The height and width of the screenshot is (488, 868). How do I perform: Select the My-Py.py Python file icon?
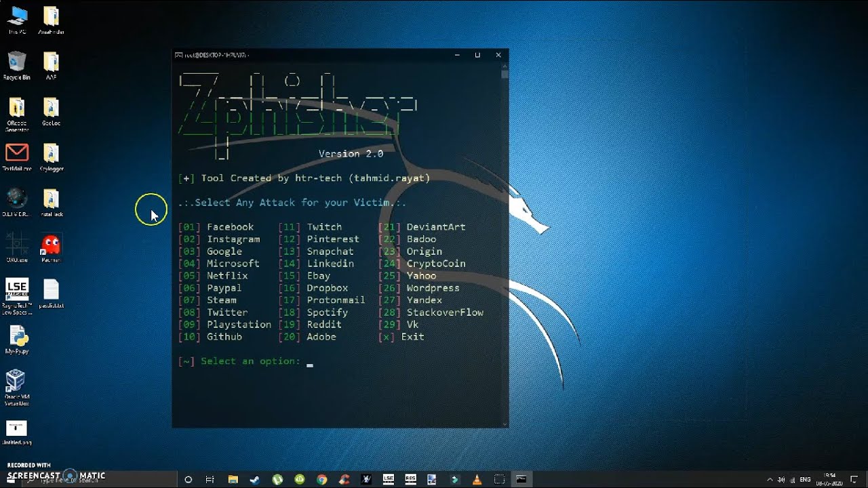click(17, 340)
